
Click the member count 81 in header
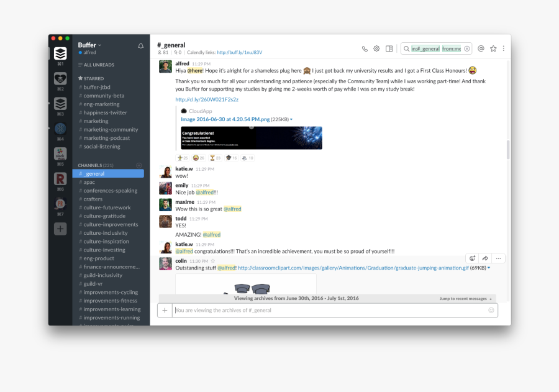coord(163,52)
